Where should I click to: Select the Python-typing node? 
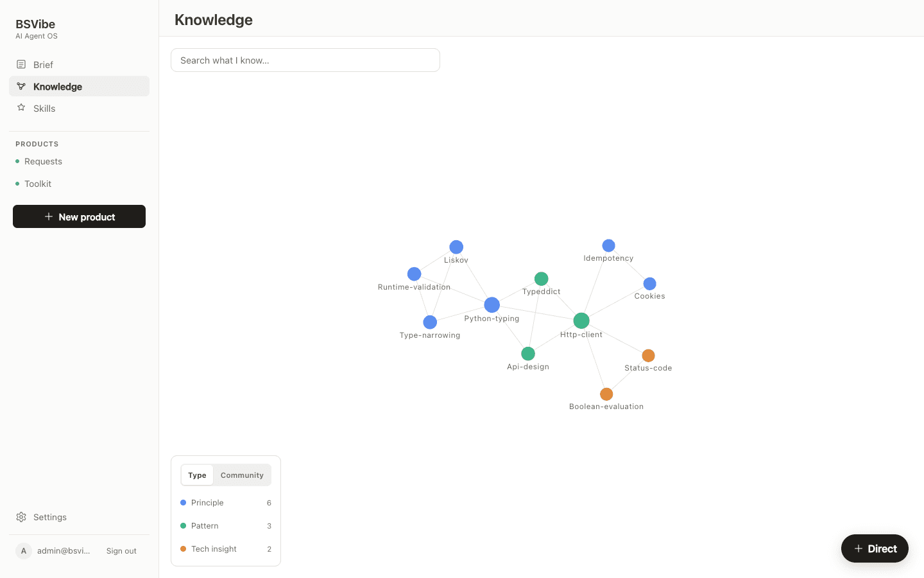[x=492, y=305]
